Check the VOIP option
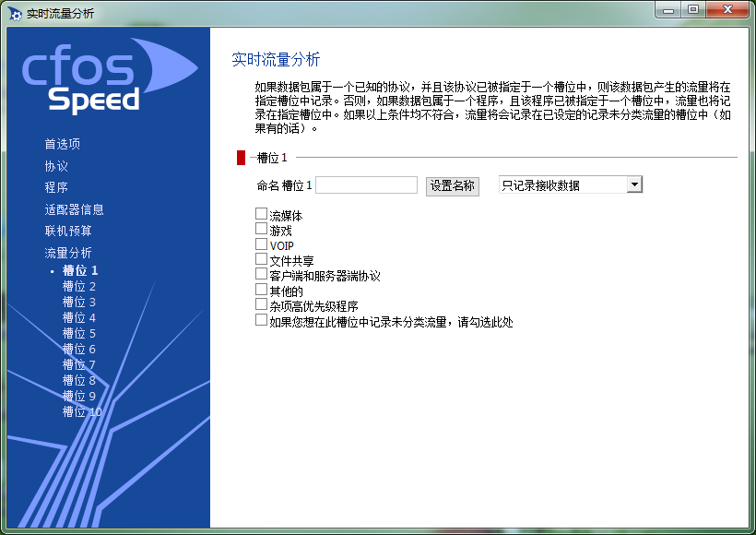The height and width of the screenshot is (535, 756). tap(262, 244)
